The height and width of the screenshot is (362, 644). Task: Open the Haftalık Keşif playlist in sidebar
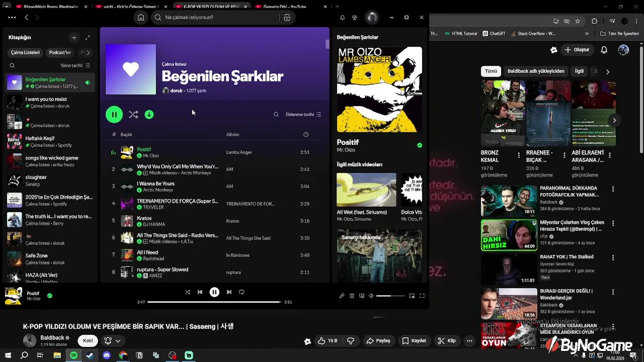pyautogui.click(x=50, y=141)
